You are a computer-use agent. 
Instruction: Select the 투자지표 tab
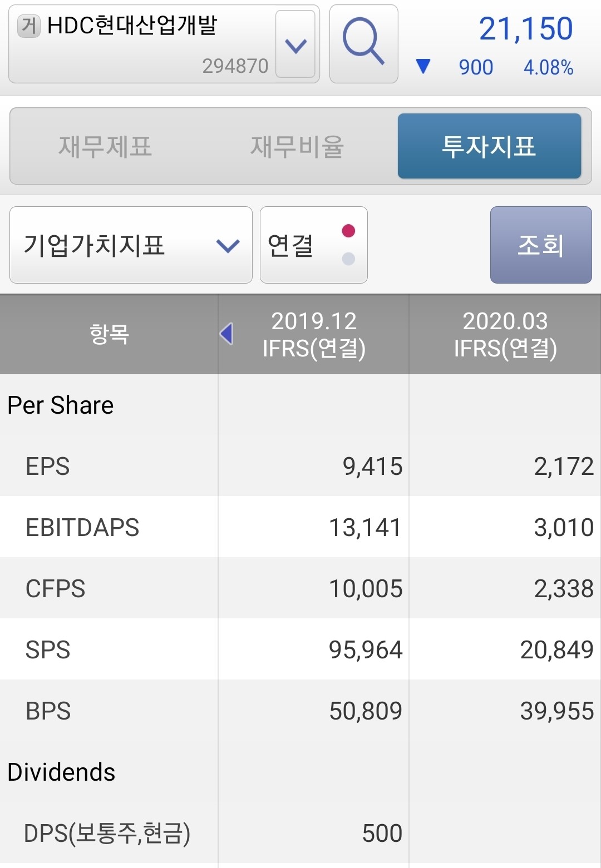click(x=489, y=146)
